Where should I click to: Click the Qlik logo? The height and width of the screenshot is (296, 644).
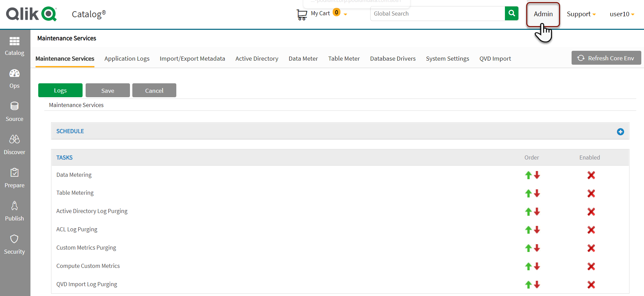pyautogui.click(x=31, y=14)
